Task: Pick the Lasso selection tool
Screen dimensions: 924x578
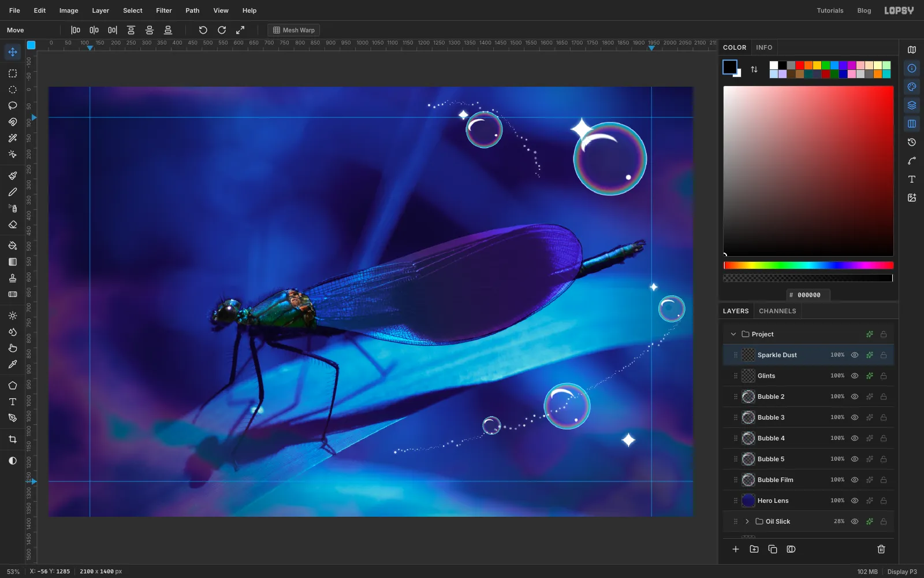Action: tap(13, 106)
